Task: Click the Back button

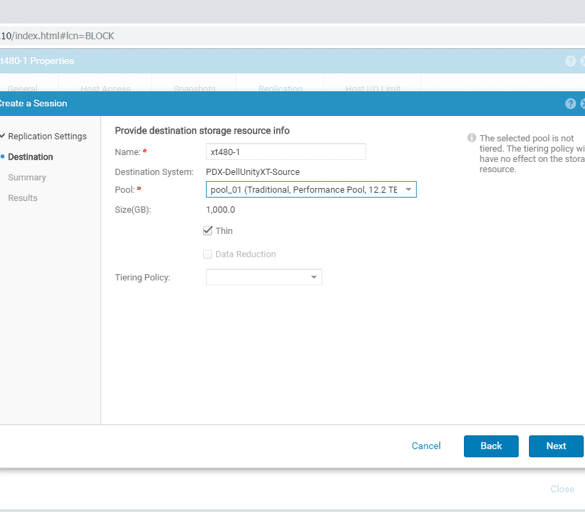Action: point(491,446)
